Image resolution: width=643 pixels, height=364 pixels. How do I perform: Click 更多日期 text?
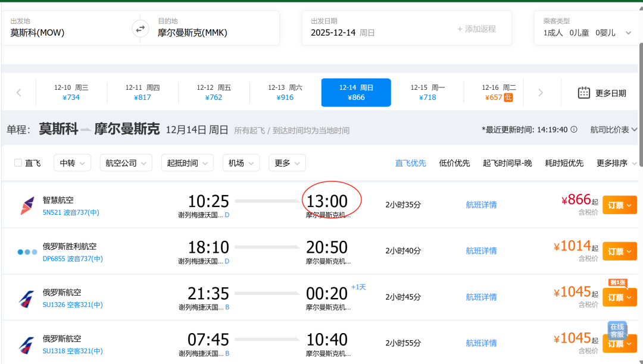point(611,93)
